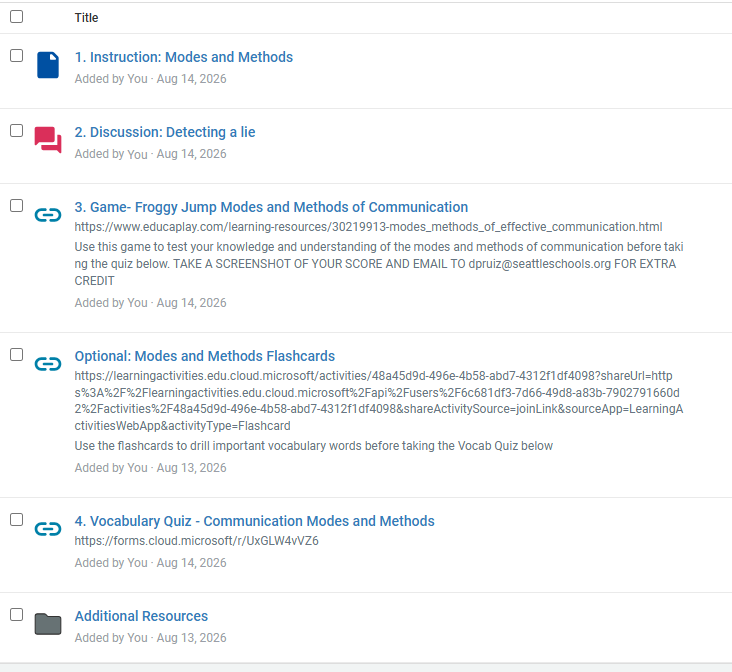Select the checkbox for Discussion: Detecting a lie
732x672 pixels.
[x=16, y=131]
